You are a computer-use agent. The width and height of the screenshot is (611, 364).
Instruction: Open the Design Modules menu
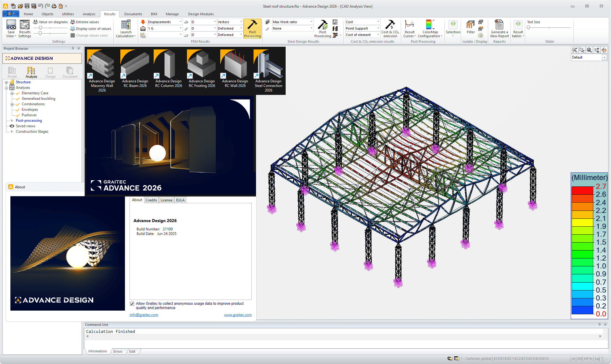(x=200, y=14)
